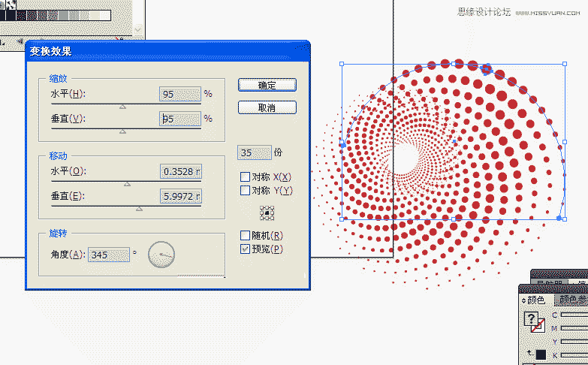Screen dimensions: 588x365
Task: Click the move 水平(O) value field
Action: click(181, 171)
